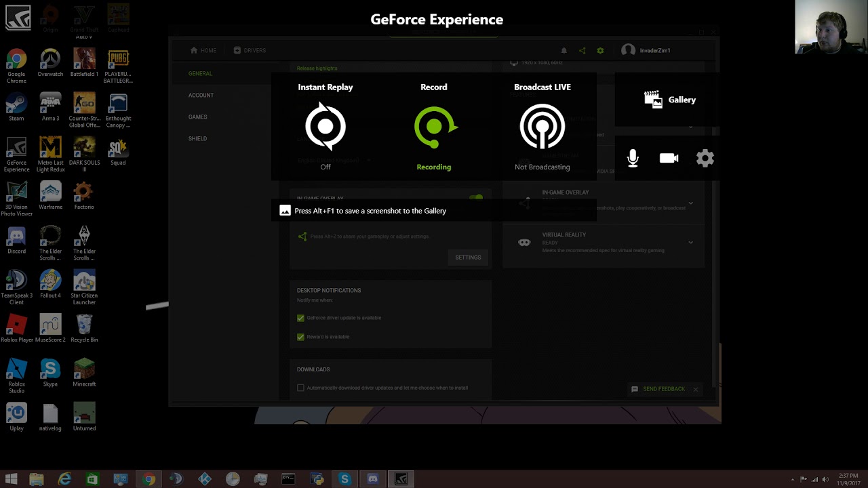
Task: Open the Gallery from the overlay
Action: [x=669, y=100]
